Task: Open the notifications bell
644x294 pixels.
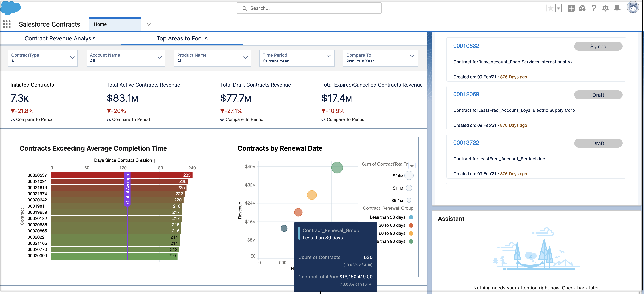Action: pyautogui.click(x=617, y=8)
